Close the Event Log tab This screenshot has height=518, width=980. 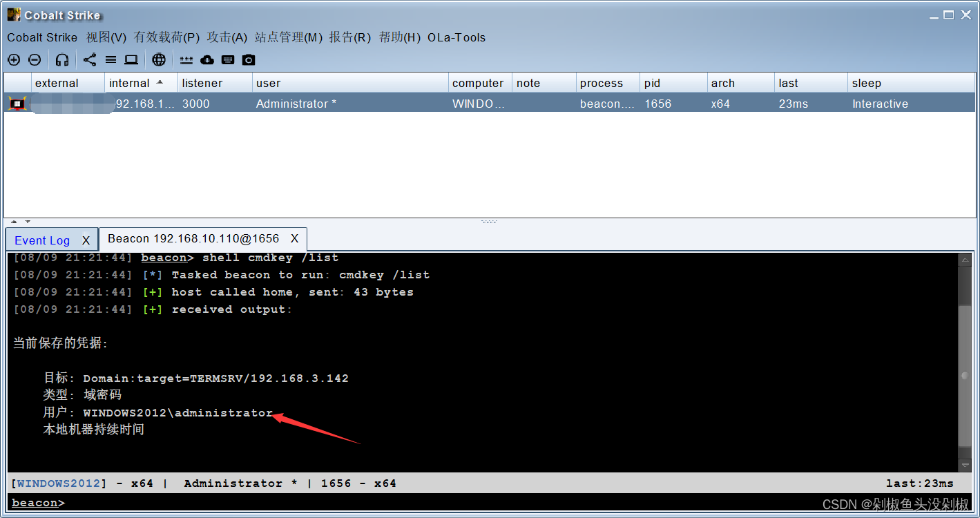click(x=86, y=240)
